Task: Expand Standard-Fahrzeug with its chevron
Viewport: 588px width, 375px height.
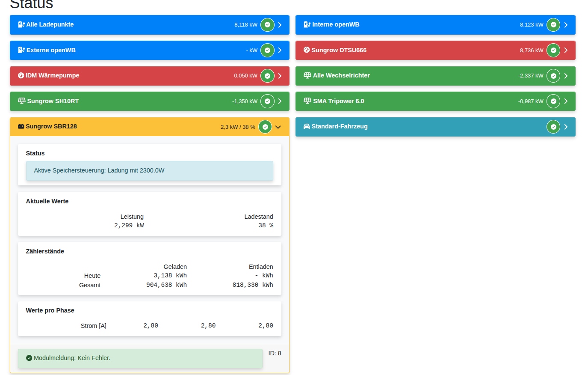Action: 566,127
